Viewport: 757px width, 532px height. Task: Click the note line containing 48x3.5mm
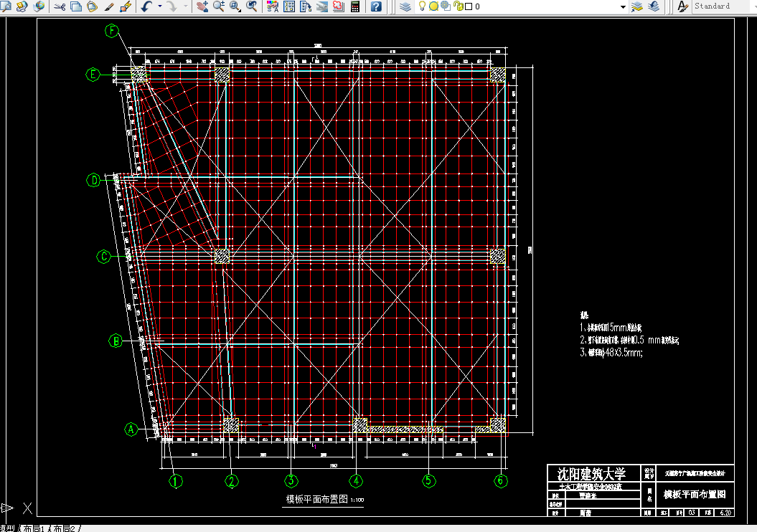tap(611, 353)
